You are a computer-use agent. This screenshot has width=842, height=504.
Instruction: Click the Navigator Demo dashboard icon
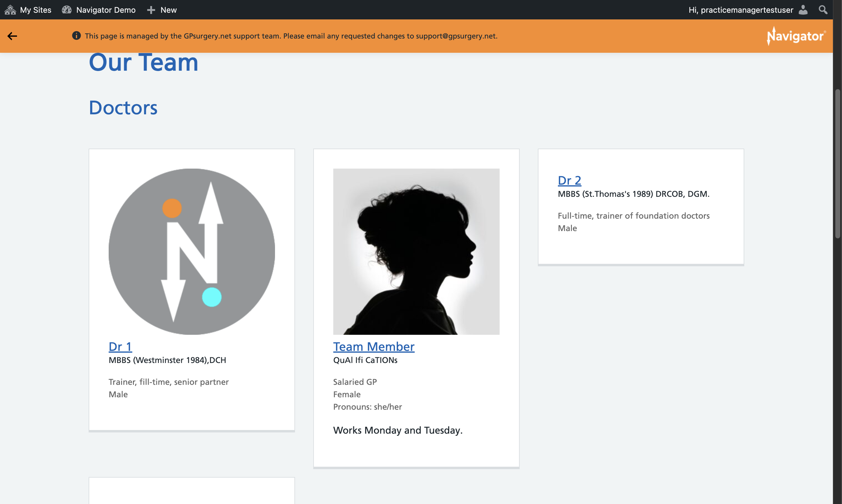pyautogui.click(x=67, y=10)
